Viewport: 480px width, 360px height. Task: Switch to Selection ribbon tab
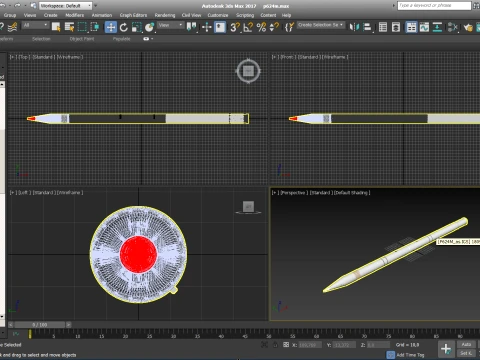pyautogui.click(x=41, y=39)
